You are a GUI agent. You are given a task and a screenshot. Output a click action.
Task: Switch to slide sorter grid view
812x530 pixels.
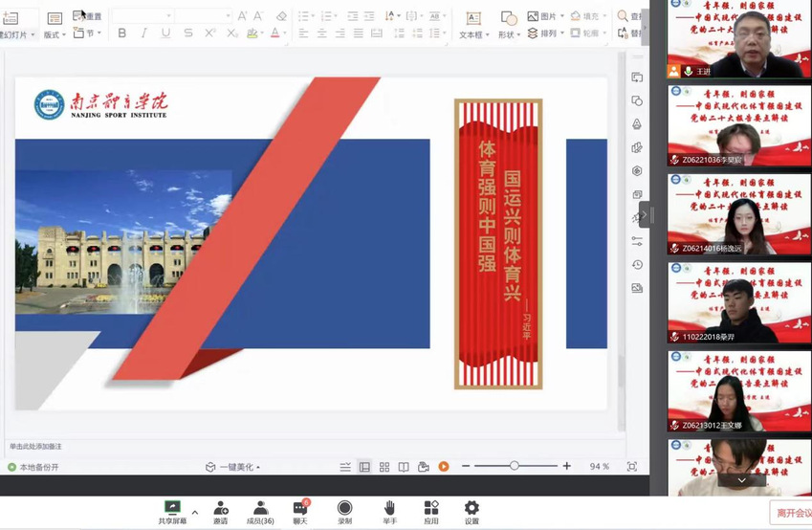[x=384, y=467]
